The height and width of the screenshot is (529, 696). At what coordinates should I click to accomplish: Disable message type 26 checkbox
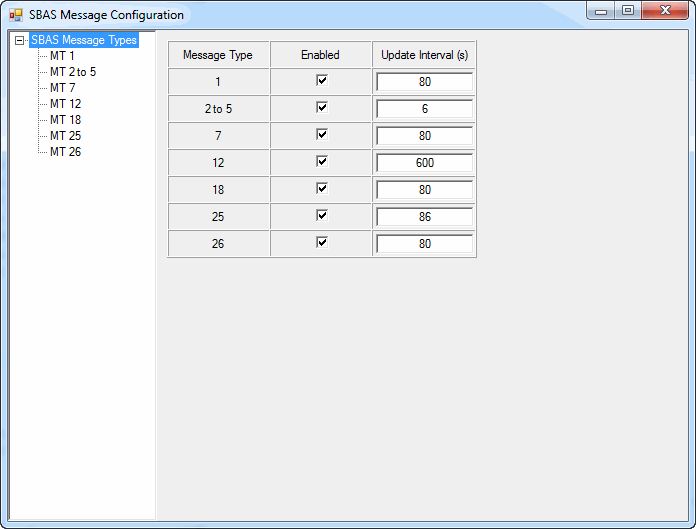[322, 243]
